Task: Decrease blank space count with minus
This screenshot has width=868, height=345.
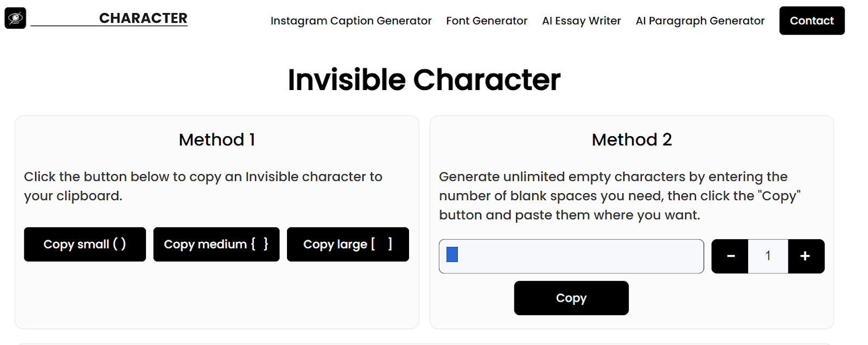Action: pos(730,256)
